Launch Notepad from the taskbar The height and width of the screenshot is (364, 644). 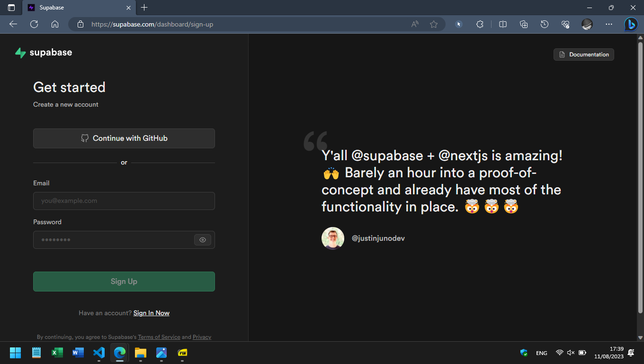(36, 353)
